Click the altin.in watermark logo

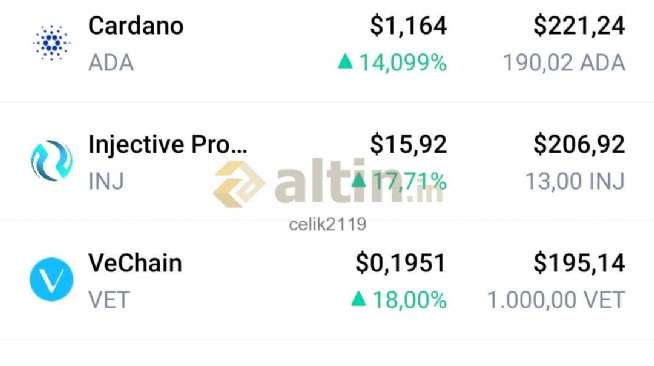coord(328,183)
